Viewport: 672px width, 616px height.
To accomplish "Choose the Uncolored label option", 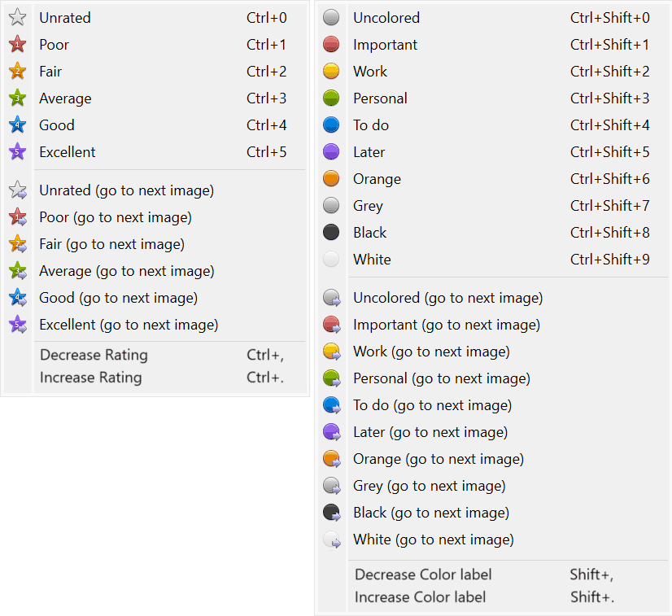I will click(x=386, y=18).
